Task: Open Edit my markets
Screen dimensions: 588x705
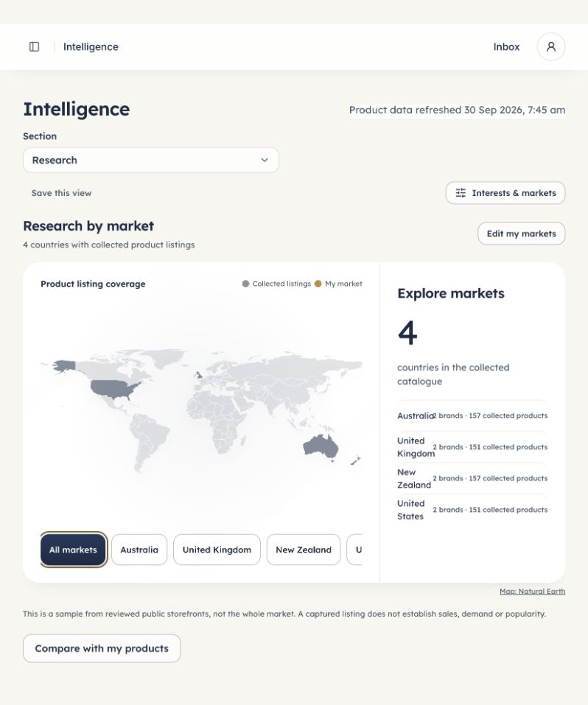Action: (x=522, y=234)
